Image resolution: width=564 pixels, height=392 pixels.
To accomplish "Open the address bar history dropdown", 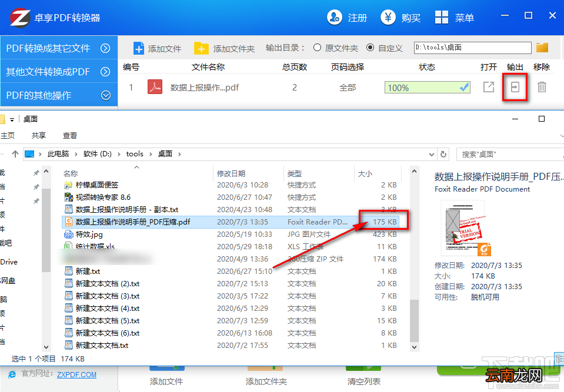I will pos(432,154).
